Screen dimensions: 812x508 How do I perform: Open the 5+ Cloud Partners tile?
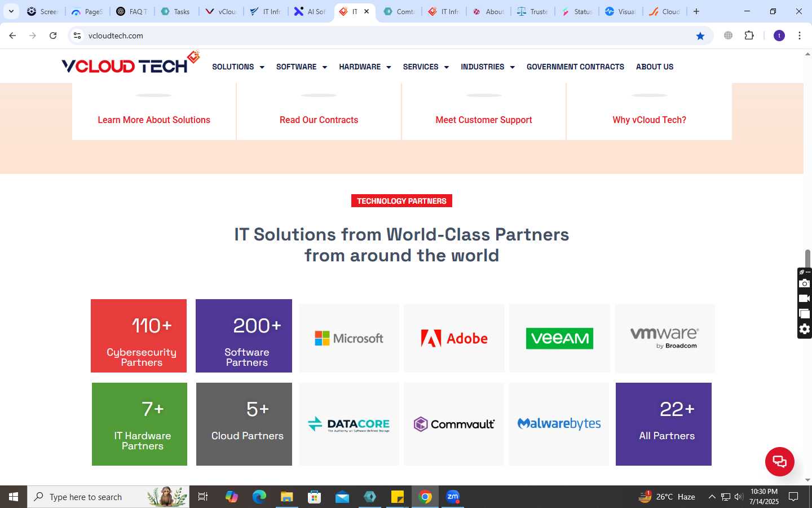244,424
